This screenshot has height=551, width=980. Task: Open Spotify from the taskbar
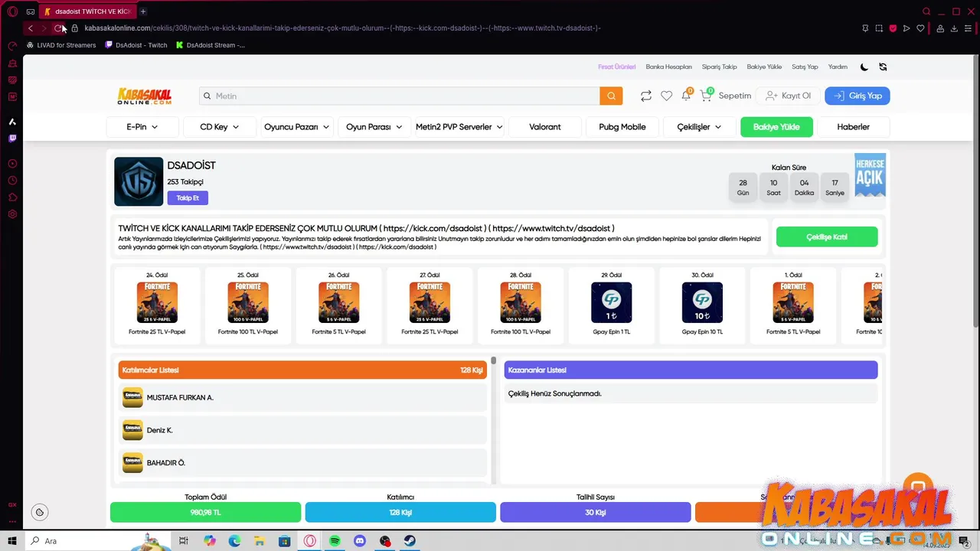335,541
